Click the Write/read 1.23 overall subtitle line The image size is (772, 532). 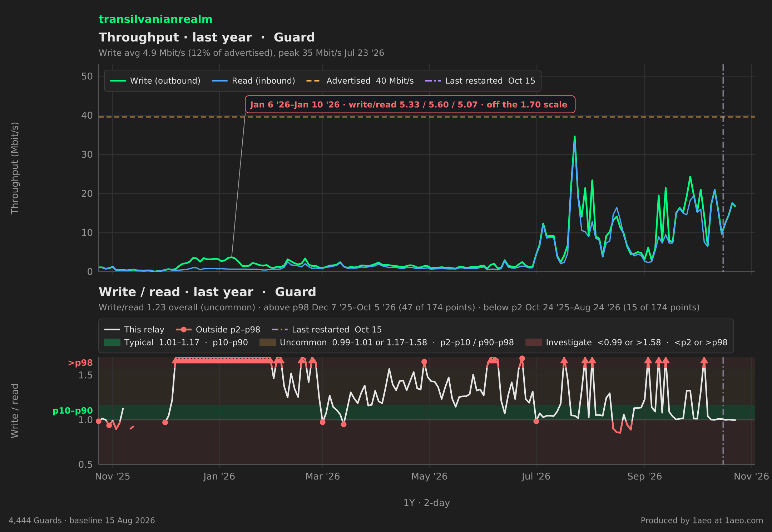pos(399,307)
